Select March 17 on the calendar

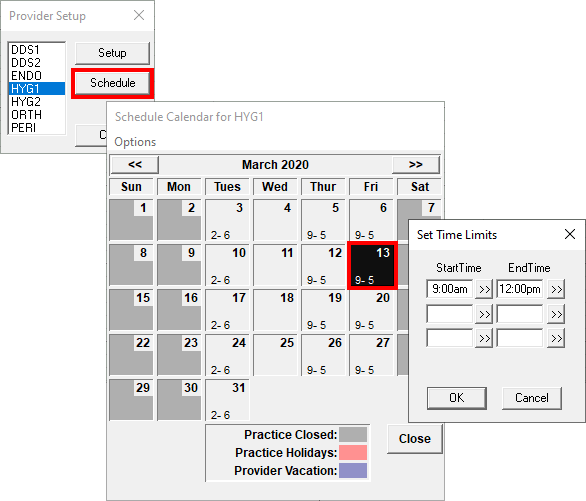[x=227, y=310]
